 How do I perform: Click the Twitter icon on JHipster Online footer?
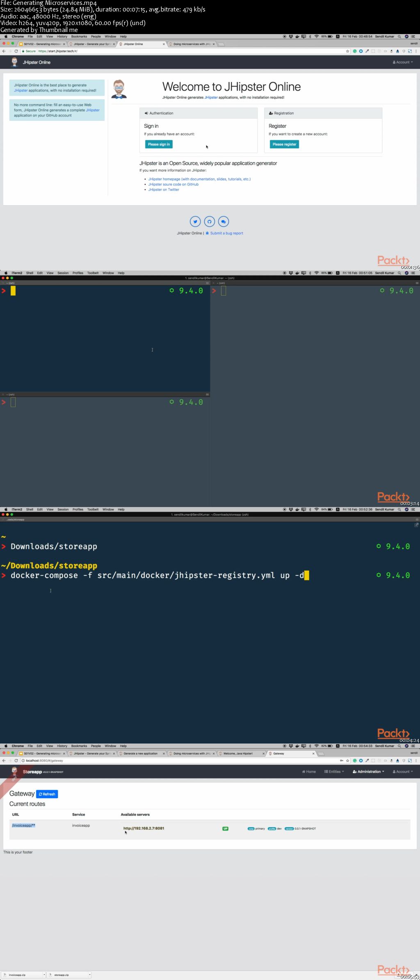[x=195, y=222]
